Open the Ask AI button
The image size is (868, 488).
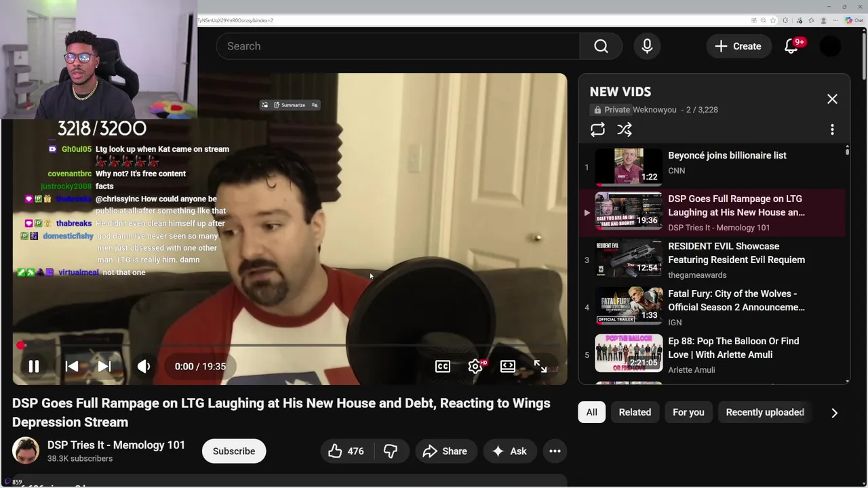pyautogui.click(x=510, y=451)
